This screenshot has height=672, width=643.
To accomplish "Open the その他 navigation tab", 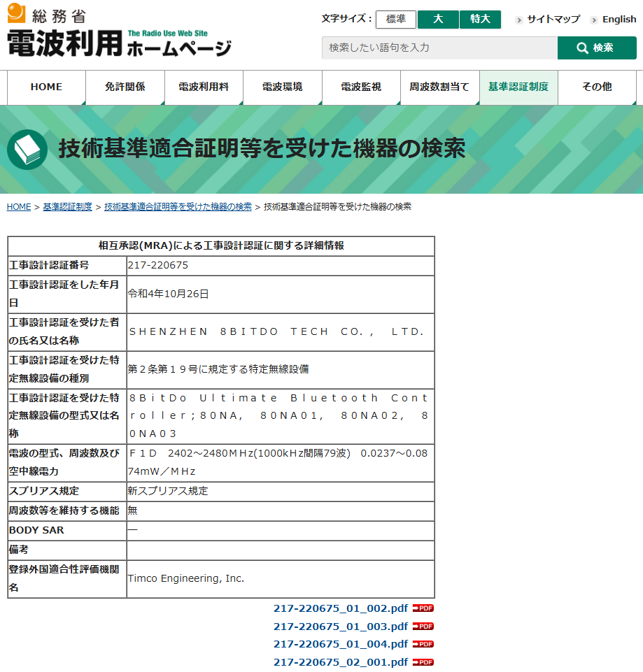I will 597,87.
